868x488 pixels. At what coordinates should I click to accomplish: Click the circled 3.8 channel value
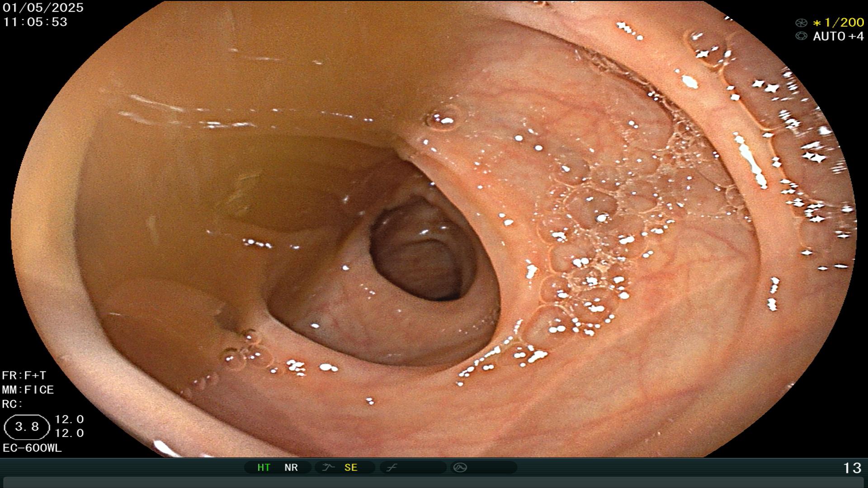pyautogui.click(x=27, y=427)
